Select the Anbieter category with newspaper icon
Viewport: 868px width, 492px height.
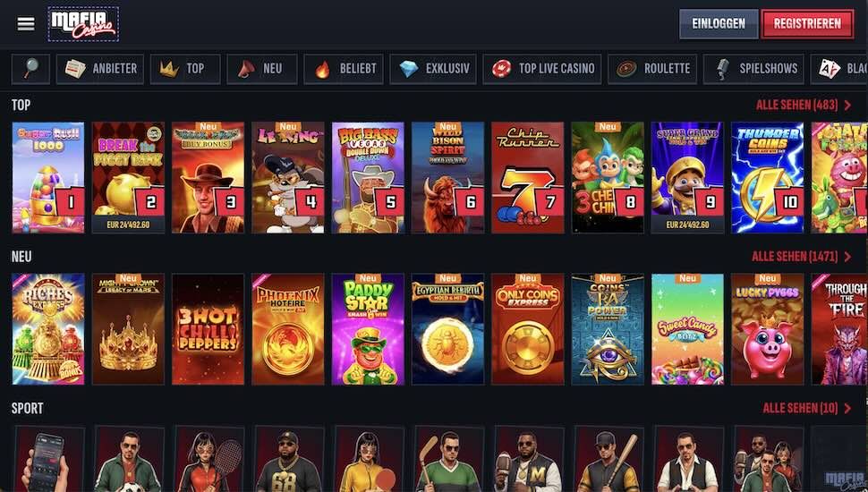[x=100, y=69]
